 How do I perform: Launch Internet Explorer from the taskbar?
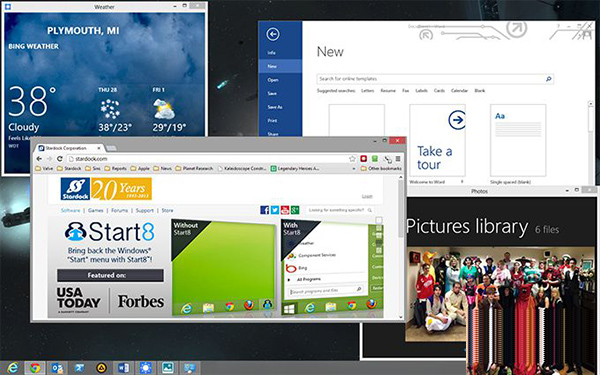click(13, 368)
